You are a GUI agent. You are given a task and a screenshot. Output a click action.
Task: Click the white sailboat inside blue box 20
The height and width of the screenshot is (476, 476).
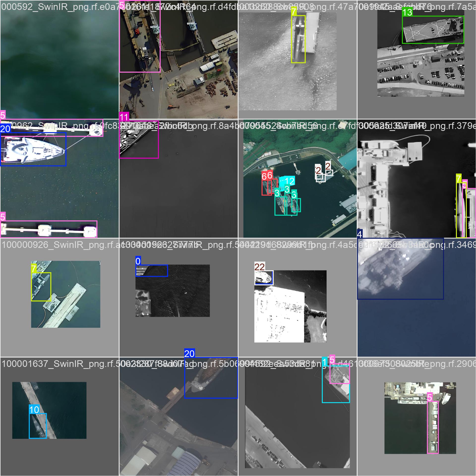click(x=32, y=149)
